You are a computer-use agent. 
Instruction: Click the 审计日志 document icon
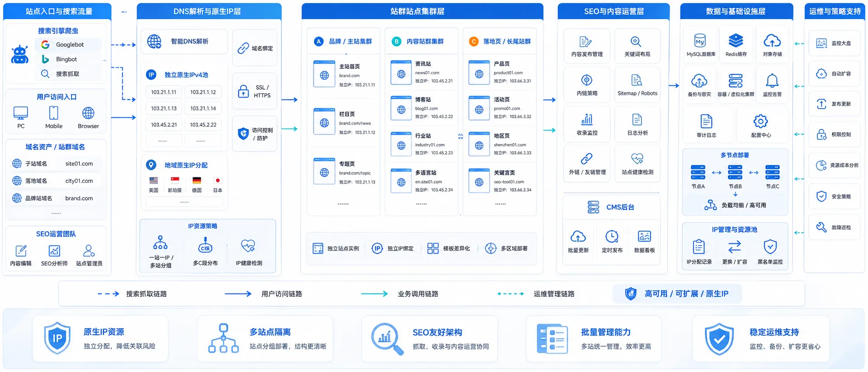point(706,121)
